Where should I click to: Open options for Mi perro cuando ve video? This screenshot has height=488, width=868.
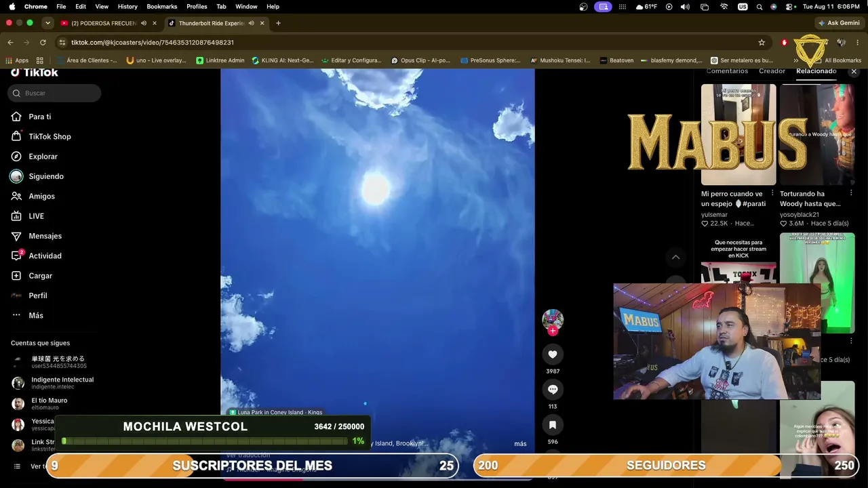tap(772, 193)
